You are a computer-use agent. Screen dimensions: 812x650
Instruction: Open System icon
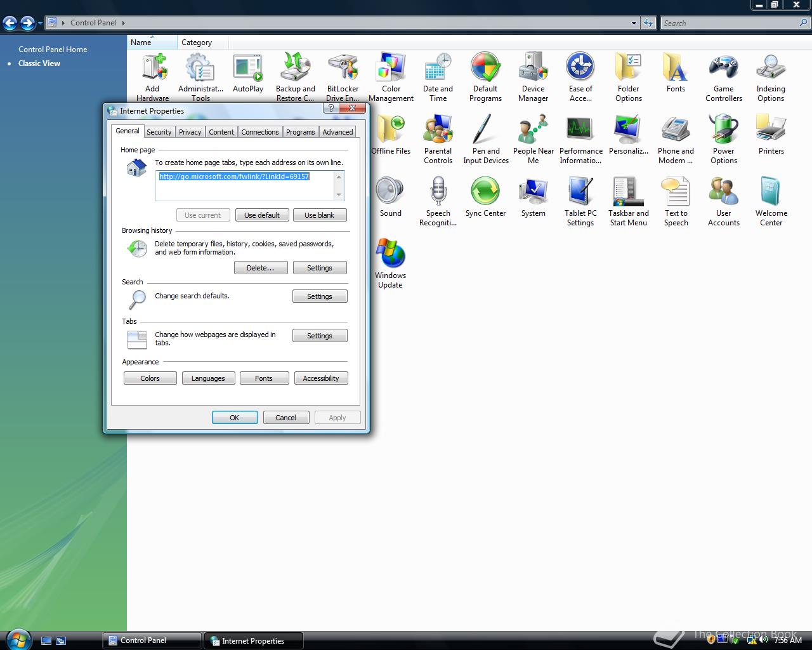(x=533, y=197)
